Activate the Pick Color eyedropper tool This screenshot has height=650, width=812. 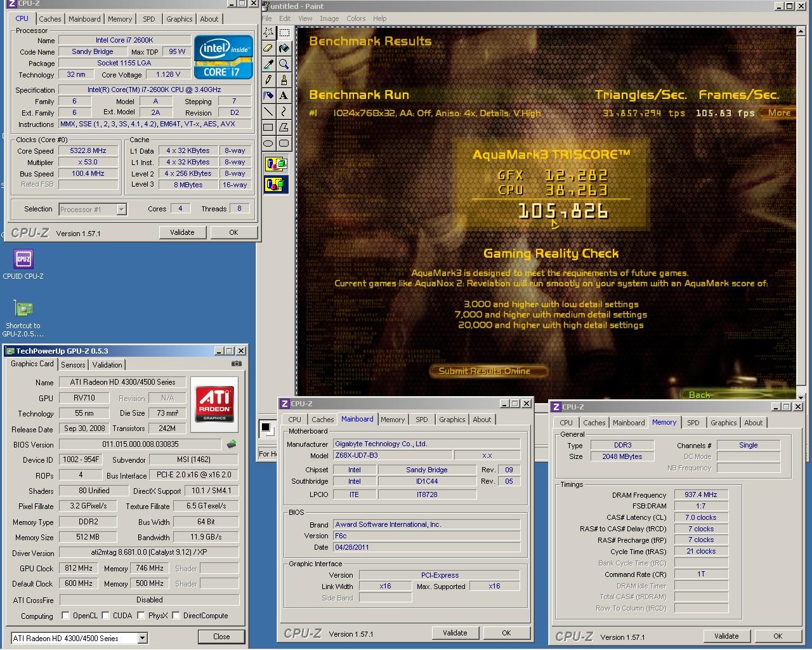(x=268, y=64)
